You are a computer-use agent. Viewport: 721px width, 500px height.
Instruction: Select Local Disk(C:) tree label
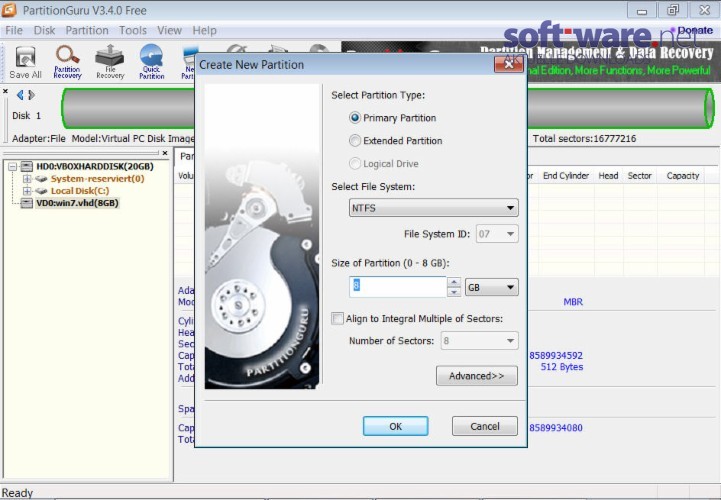coord(80,190)
